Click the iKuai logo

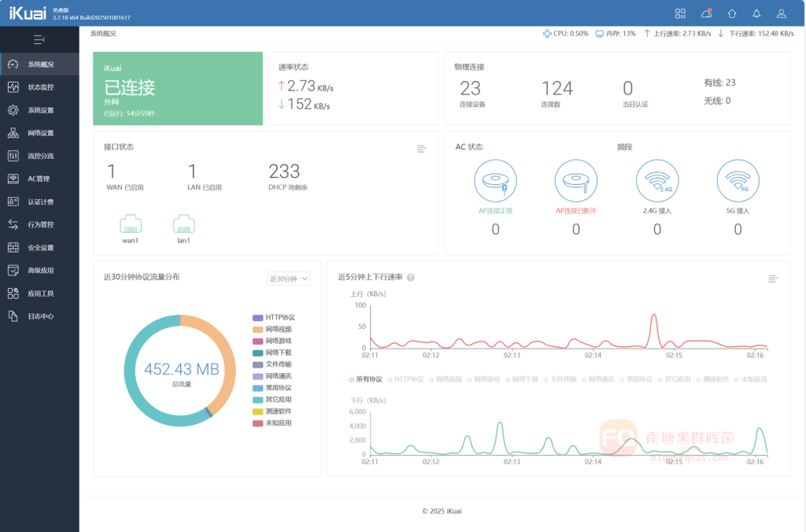tap(25, 13)
